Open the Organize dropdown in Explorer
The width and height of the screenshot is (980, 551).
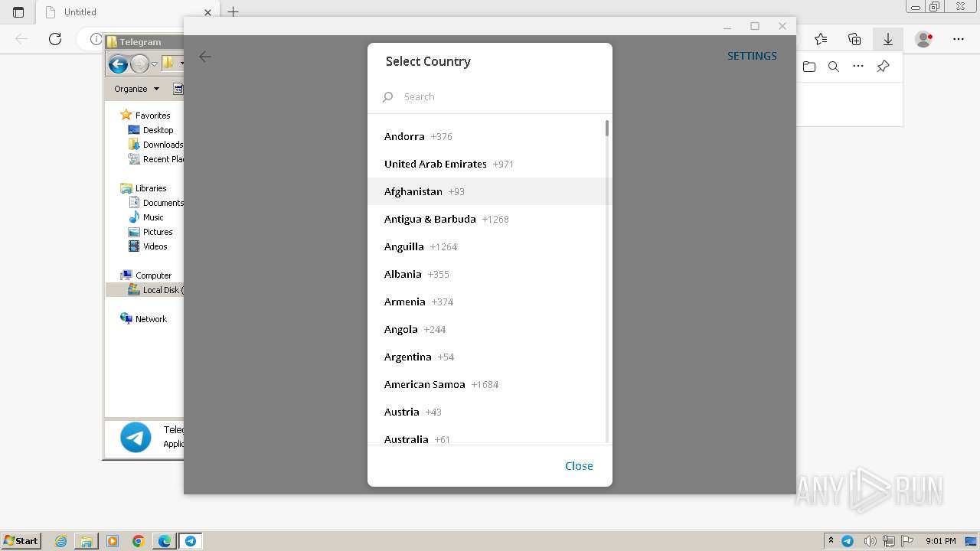(136, 89)
